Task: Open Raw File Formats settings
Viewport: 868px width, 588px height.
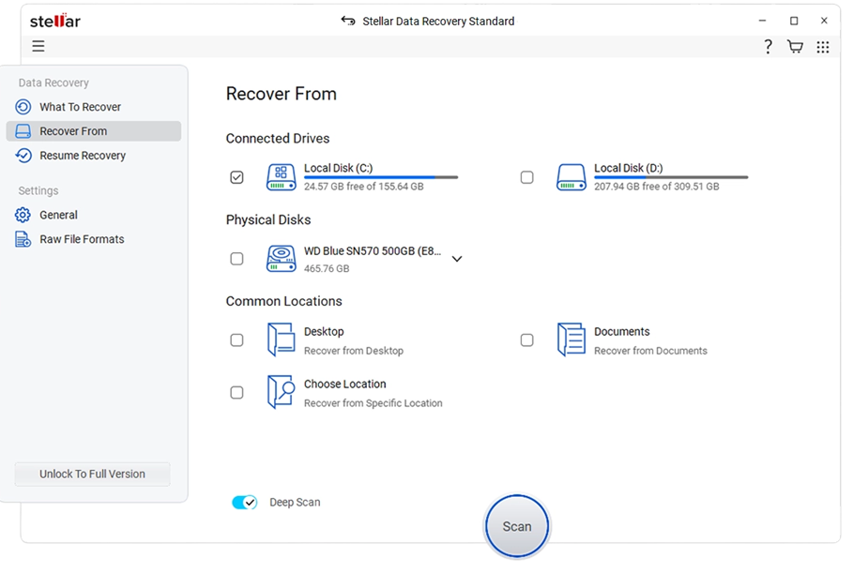Action: coord(82,239)
